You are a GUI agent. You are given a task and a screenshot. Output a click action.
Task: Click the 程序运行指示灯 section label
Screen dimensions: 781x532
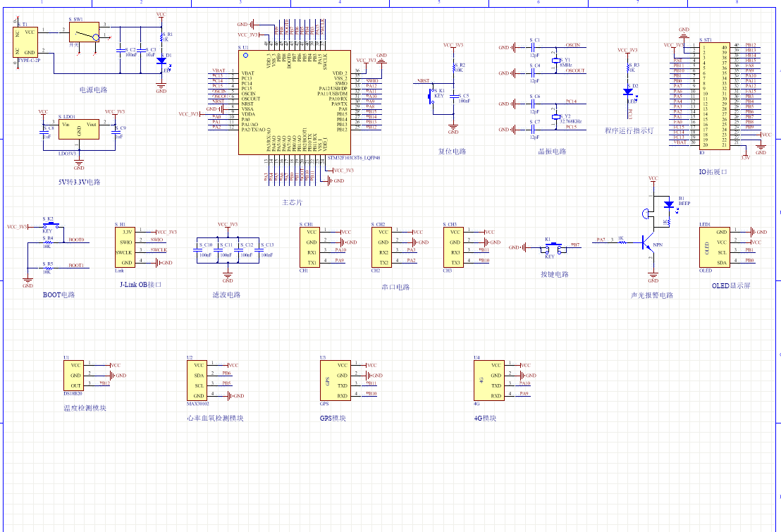pyautogui.click(x=629, y=130)
